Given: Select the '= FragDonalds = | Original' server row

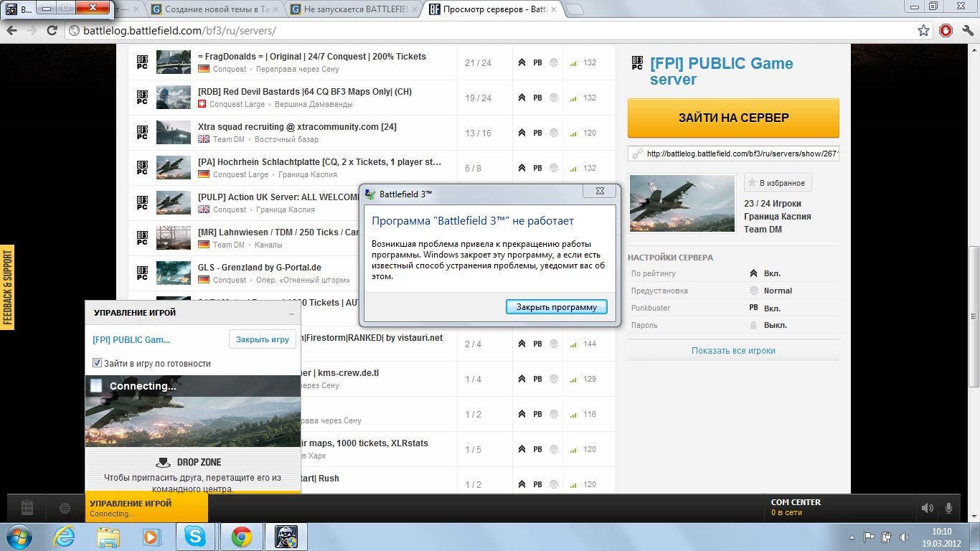Looking at the screenshot, I should (372, 62).
